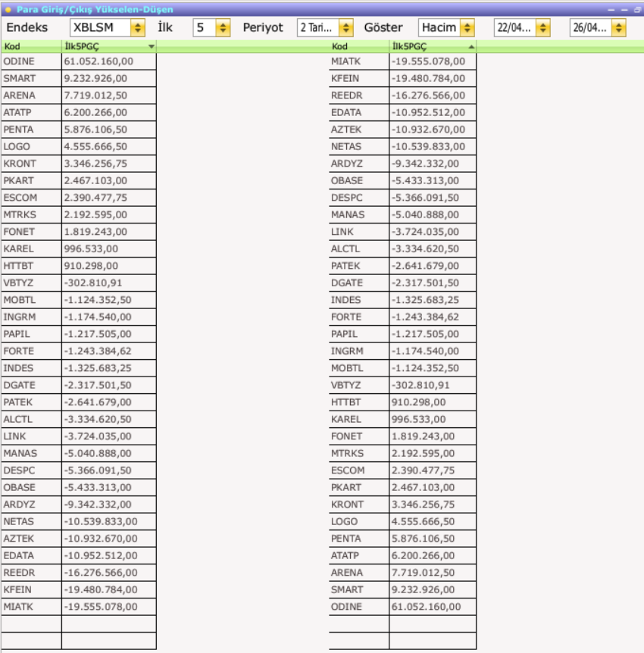Select ARDYZ row in right table
Screen dimensions: 644x653
coord(402,164)
